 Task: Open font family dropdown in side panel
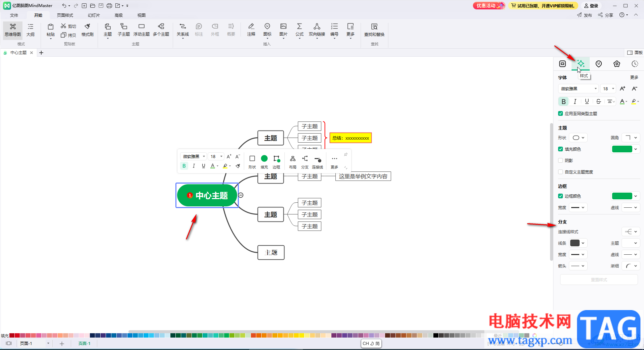[578, 89]
